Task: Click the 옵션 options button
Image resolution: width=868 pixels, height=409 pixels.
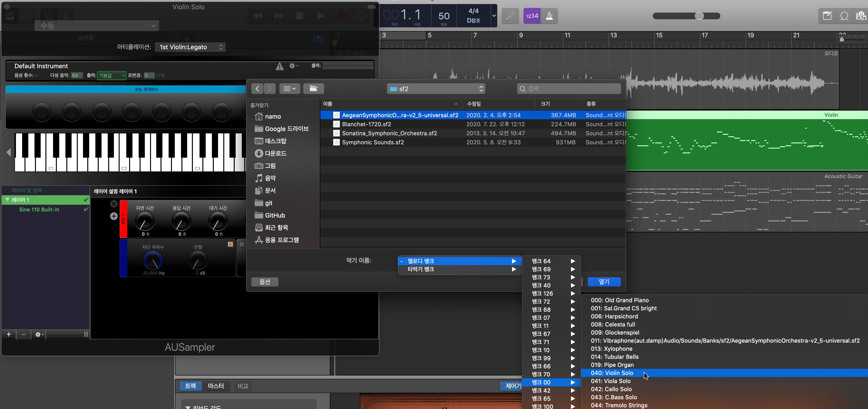Action: coord(265,282)
